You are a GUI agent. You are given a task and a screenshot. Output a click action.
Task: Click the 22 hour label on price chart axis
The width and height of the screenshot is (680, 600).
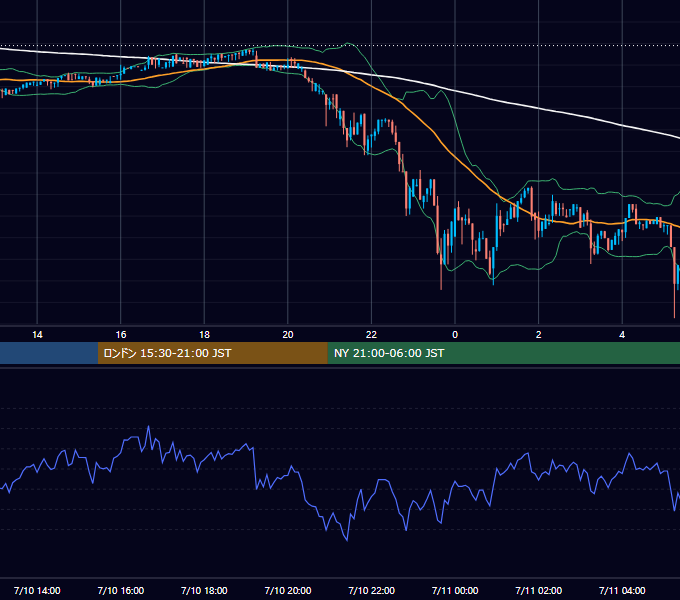click(371, 335)
